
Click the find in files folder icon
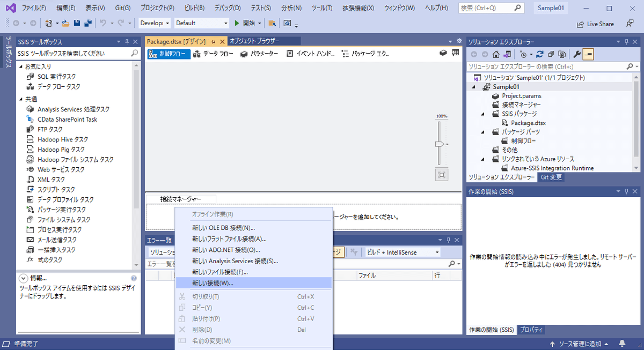coord(273,24)
